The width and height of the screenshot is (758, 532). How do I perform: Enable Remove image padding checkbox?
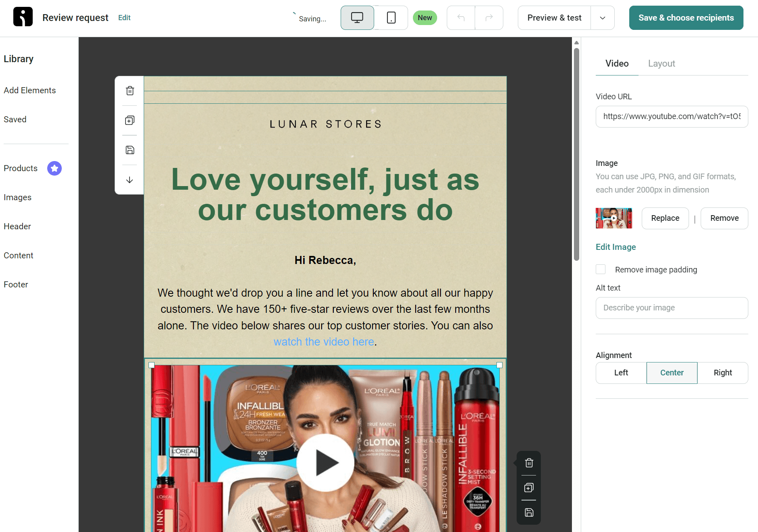601,269
